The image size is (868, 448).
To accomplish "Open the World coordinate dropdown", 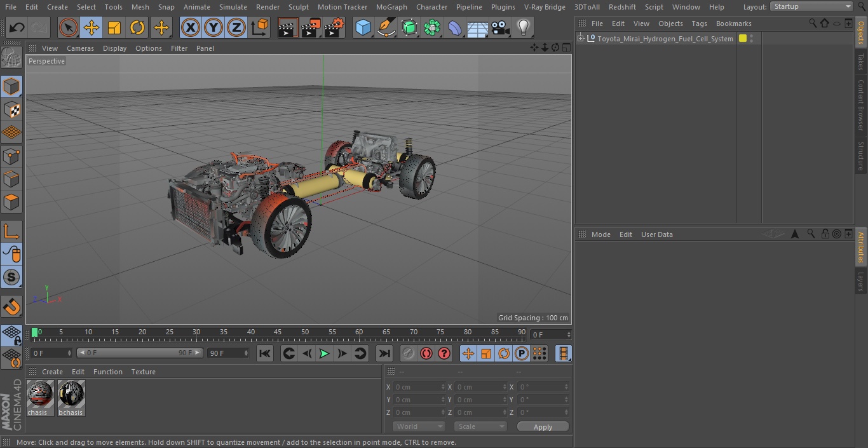I will click(x=419, y=426).
